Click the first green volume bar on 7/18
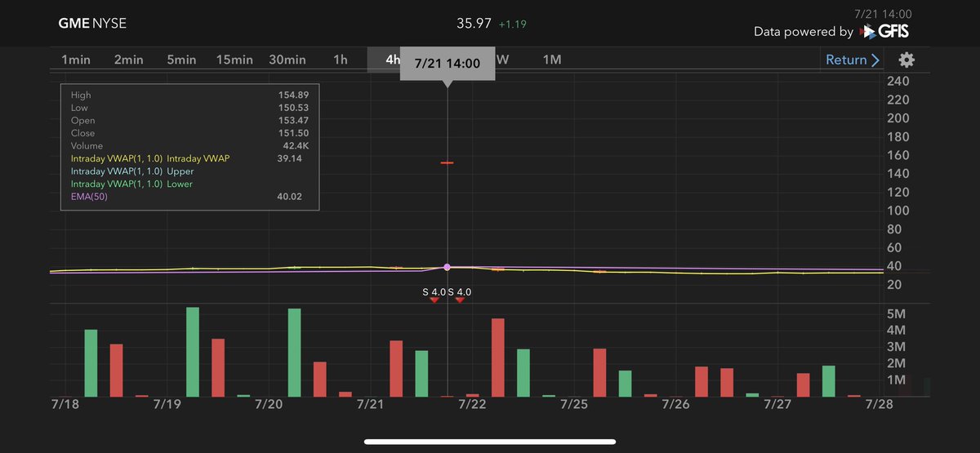Image resolution: width=980 pixels, height=453 pixels. click(x=91, y=363)
